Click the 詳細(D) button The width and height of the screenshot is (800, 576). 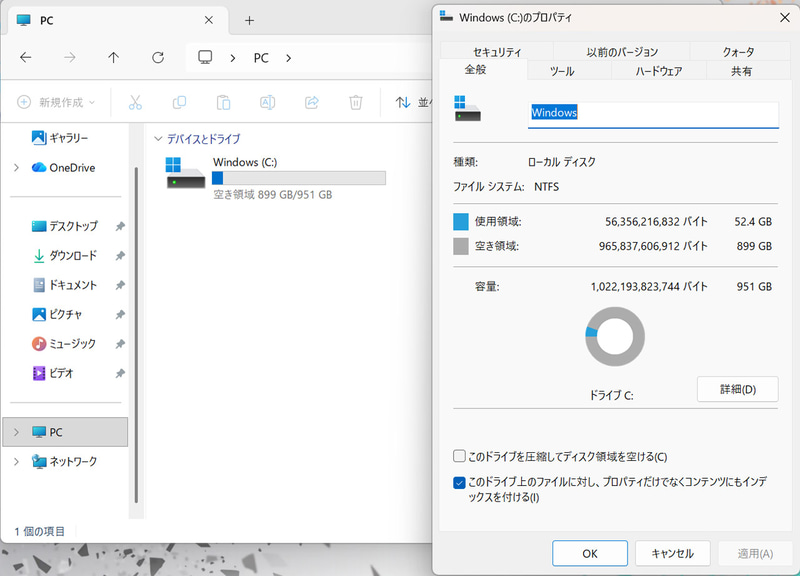pyautogui.click(x=737, y=389)
